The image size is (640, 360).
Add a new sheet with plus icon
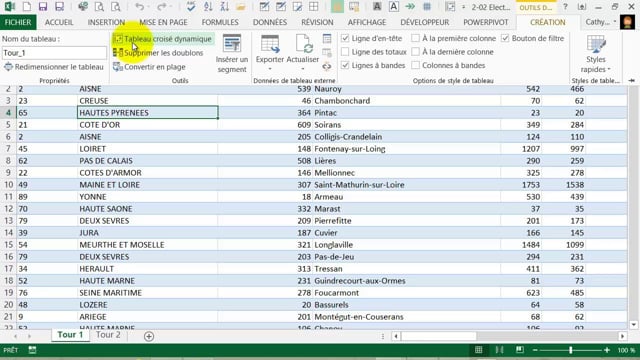point(149,336)
